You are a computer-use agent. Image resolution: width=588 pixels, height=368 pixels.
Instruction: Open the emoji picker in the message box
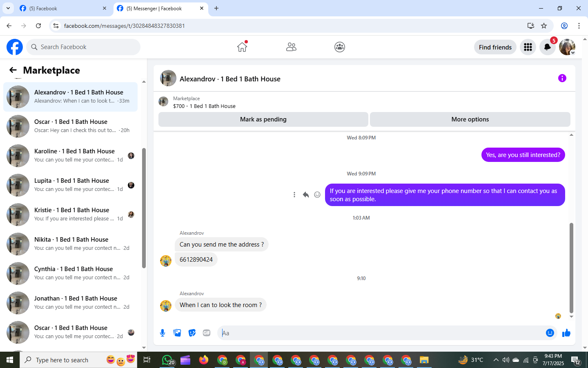pos(550,333)
